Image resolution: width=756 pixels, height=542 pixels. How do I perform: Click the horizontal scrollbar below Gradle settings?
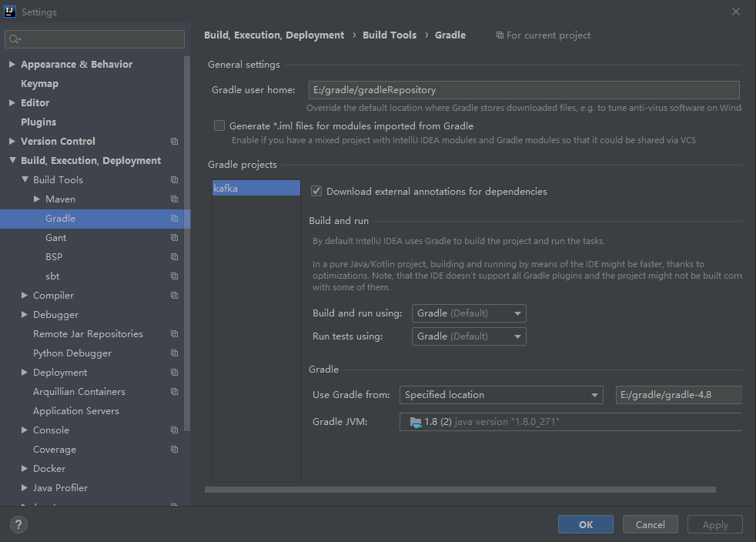[x=460, y=490]
